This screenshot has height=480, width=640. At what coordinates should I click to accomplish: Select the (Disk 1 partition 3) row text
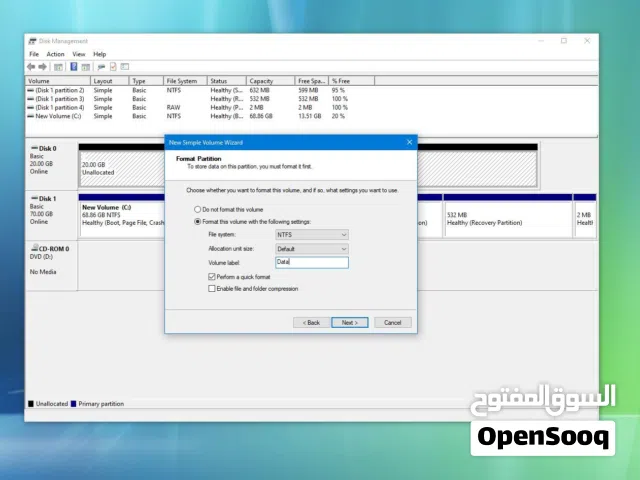point(60,99)
